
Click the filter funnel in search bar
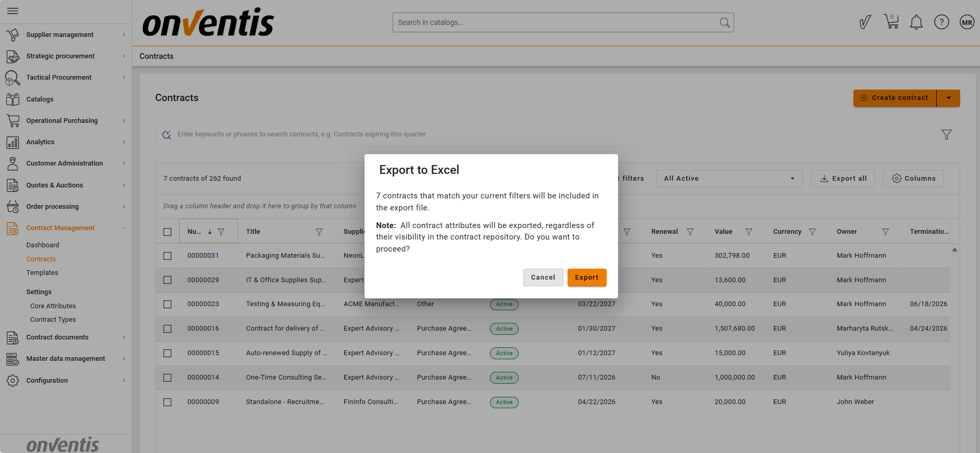(946, 135)
